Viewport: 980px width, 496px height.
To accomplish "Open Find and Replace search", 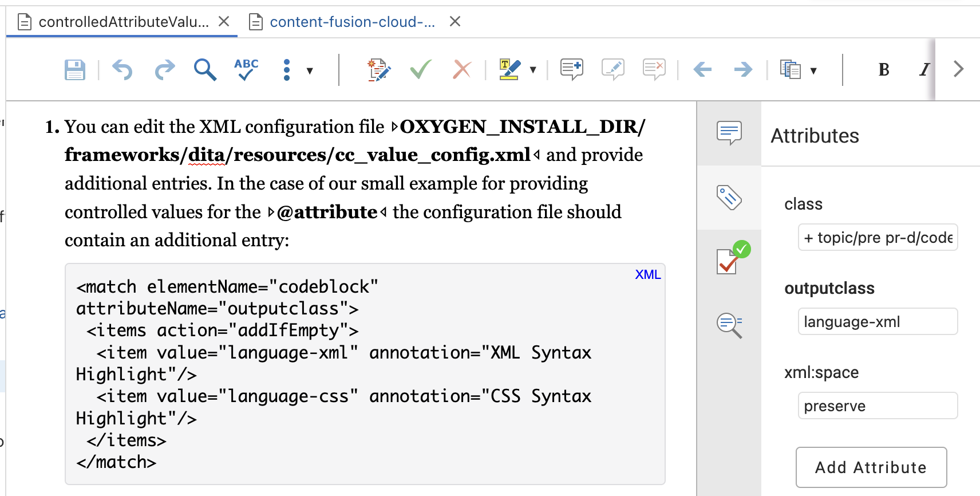I will click(x=205, y=70).
